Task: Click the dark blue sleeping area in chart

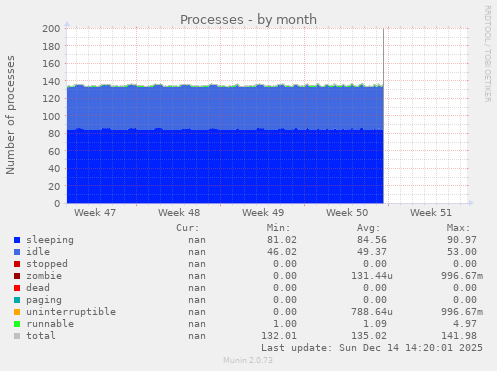Action: 225,167
